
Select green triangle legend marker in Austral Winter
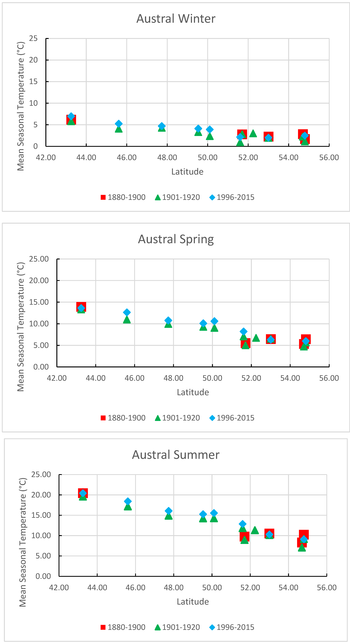click(x=158, y=198)
